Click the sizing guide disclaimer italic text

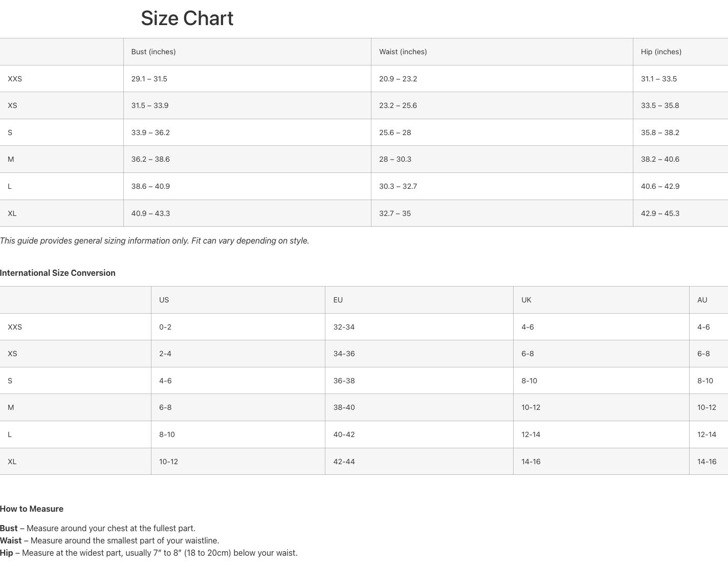(155, 241)
